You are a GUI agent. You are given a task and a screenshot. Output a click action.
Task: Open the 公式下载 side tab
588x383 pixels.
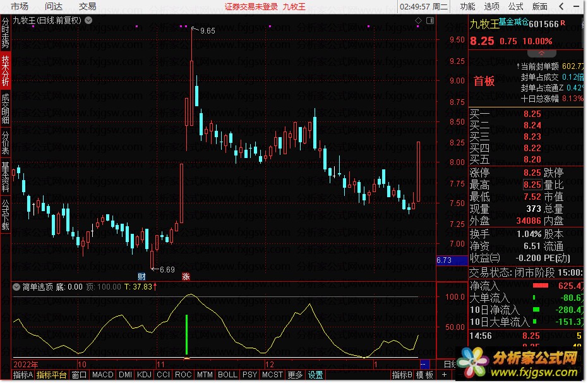point(5,215)
